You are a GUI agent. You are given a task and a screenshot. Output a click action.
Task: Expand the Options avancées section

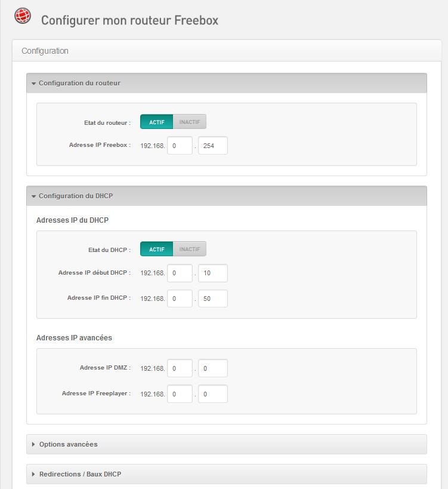[227, 444]
